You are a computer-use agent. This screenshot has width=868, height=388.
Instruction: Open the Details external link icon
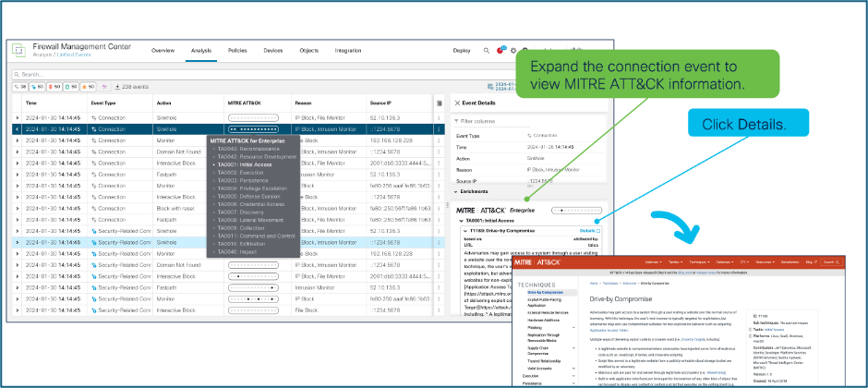(598, 230)
